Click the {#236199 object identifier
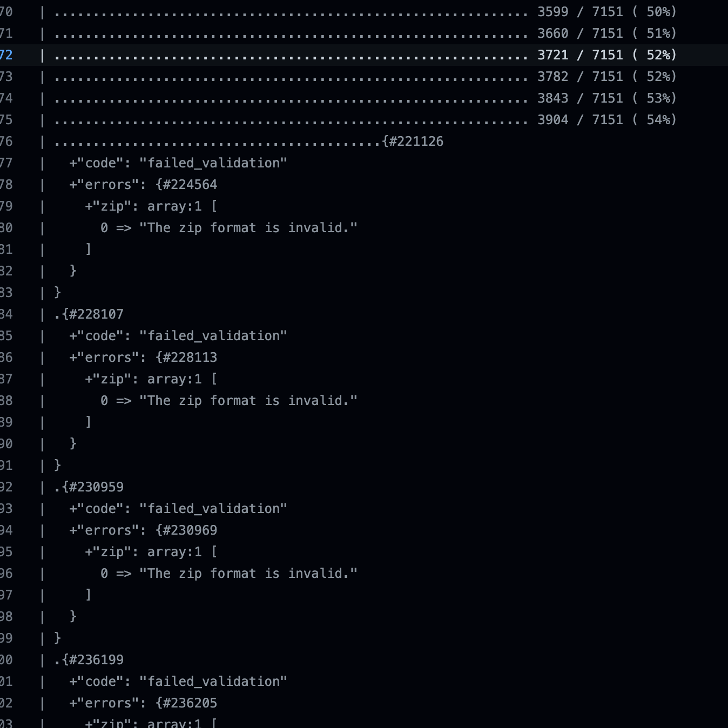Viewport: 728px width, 728px height. coord(93,660)
